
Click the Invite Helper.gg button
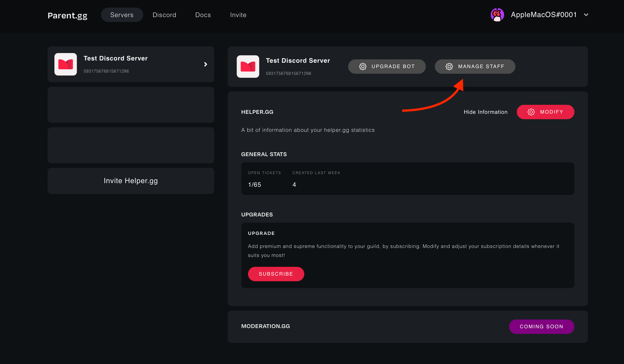[131, 181]
